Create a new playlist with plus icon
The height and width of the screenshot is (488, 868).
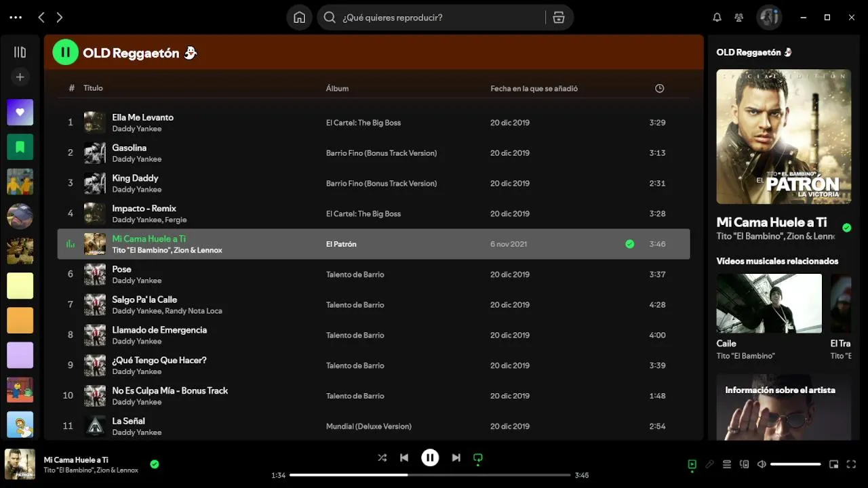[x=20, y=77]
